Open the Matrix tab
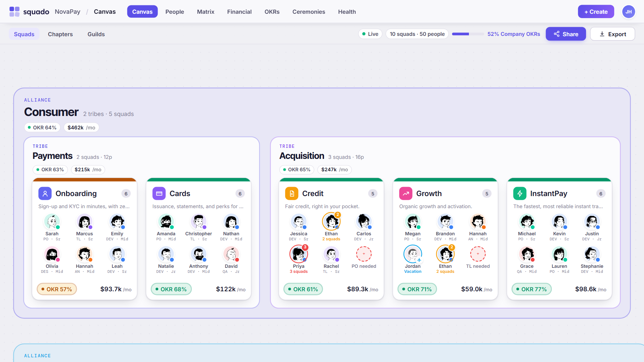This screenshot has width=644, height=362. coord(206,12)
